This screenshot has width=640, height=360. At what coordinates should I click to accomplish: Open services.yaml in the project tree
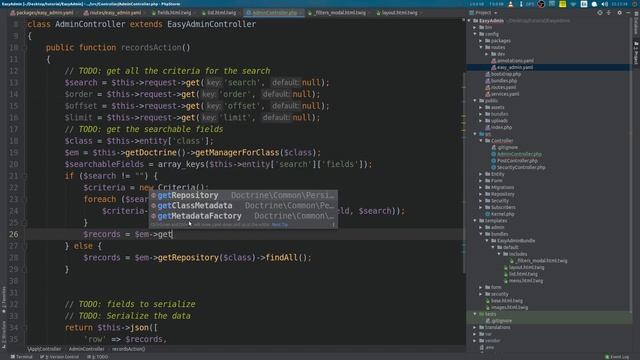point(502,94)
